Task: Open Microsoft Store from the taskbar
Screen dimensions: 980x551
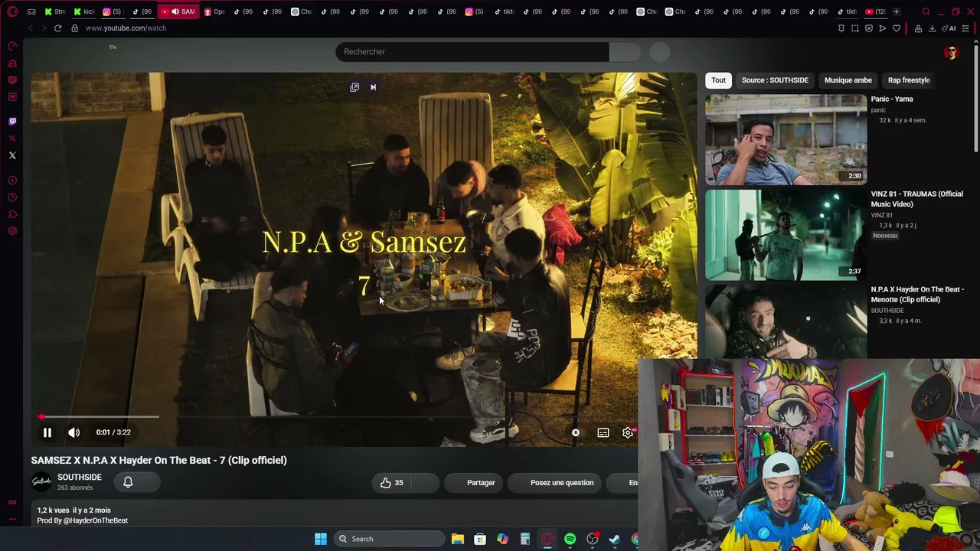Action: pyautogui.click(x=480, y=539)
